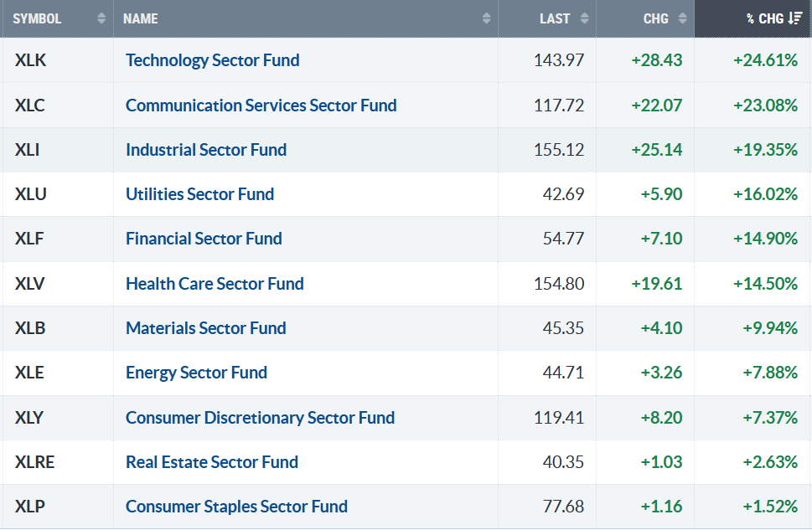812x530 pixels.
Task: Open Communication Services Sector Fund link
Action: tap(261, 105)
